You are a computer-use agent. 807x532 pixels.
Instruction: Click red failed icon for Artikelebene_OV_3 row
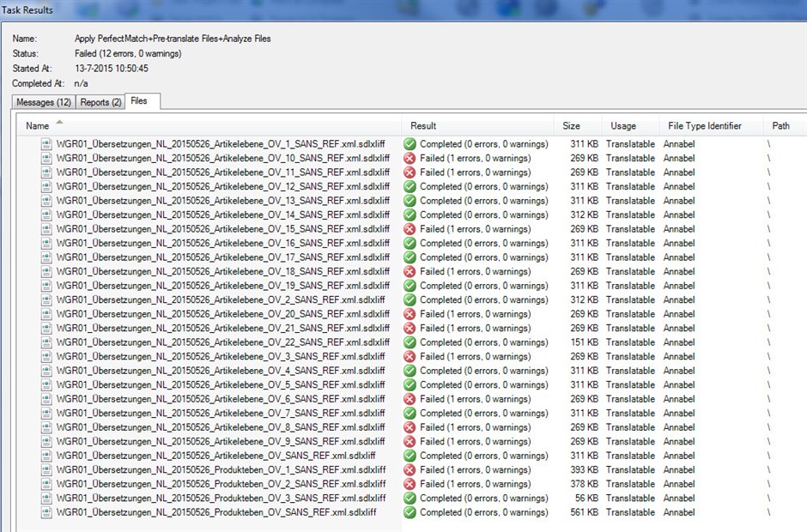click(410, 356)
